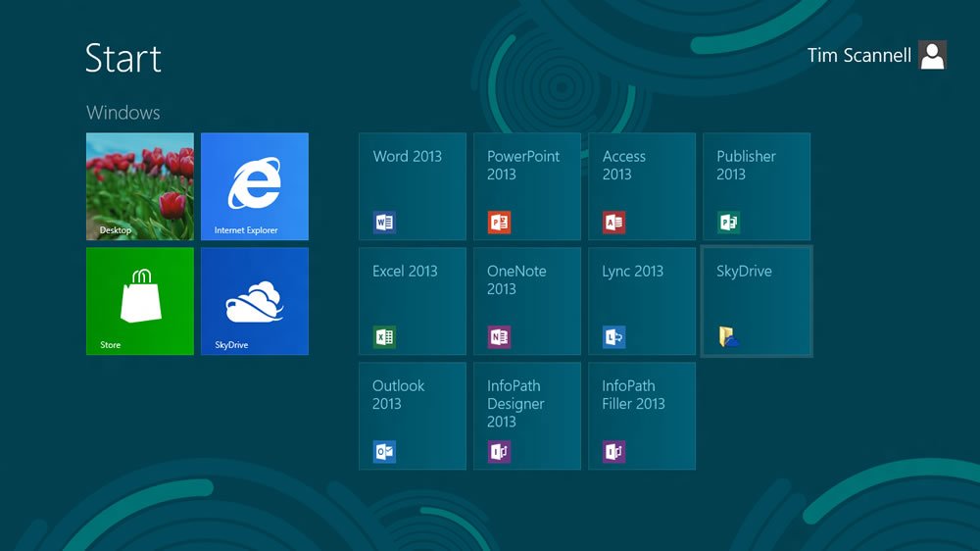Open SkyDrive tile with the folder icon
Image resolution: width=980 pixels, height=551 pixels.
[x=757, y=301]
